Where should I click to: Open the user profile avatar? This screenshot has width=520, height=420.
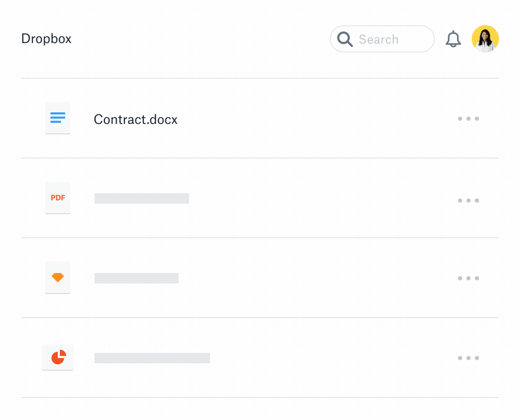(x=485, y=39)
